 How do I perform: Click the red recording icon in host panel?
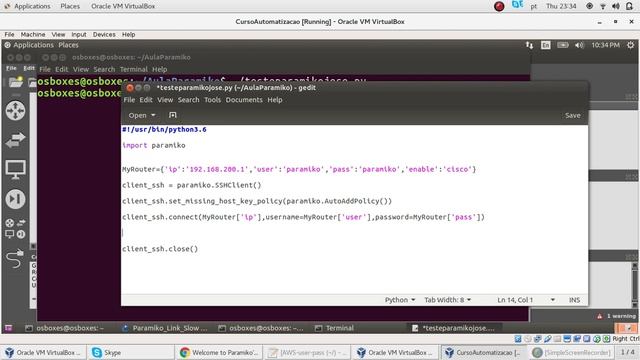click(499, 6)
